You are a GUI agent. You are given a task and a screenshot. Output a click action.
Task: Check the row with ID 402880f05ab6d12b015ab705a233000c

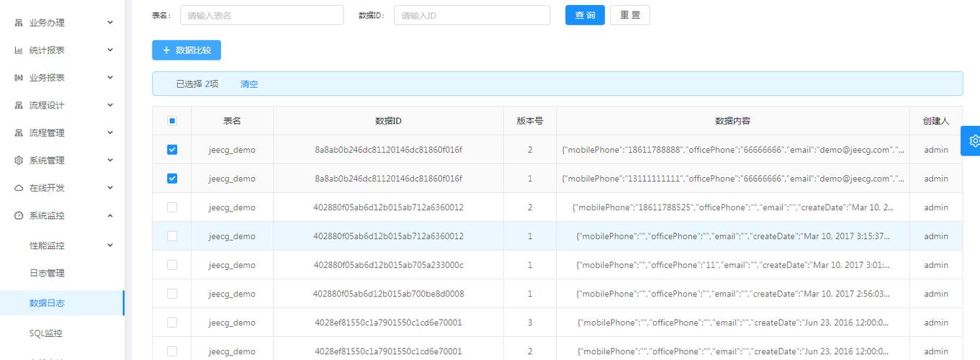tap(172, 265)
